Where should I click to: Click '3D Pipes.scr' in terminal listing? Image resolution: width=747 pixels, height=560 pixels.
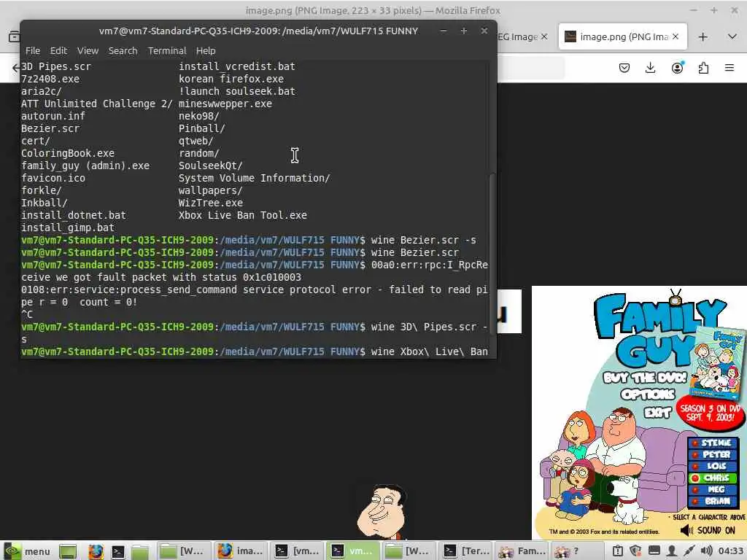point(55,66)
